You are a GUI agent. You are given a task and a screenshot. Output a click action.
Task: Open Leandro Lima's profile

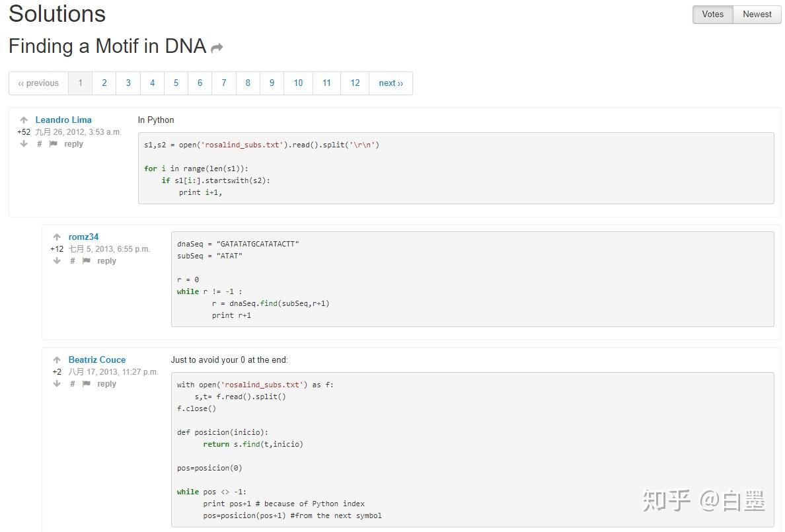coord(63,120)
